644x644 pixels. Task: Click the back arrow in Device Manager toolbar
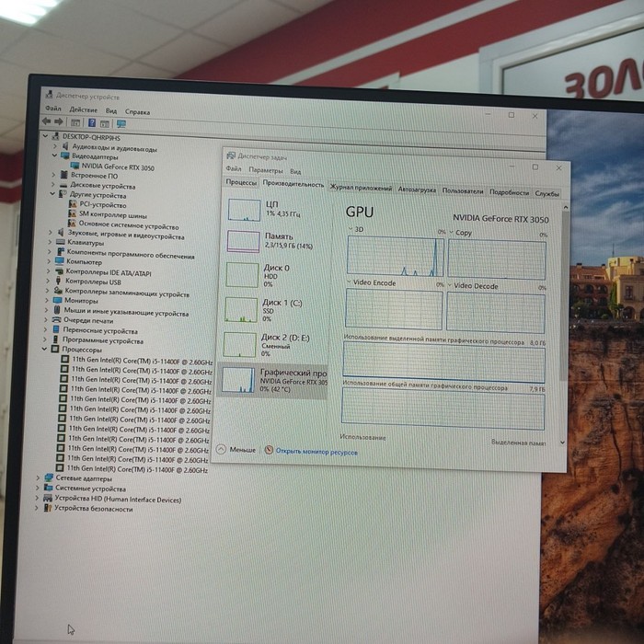47,121
